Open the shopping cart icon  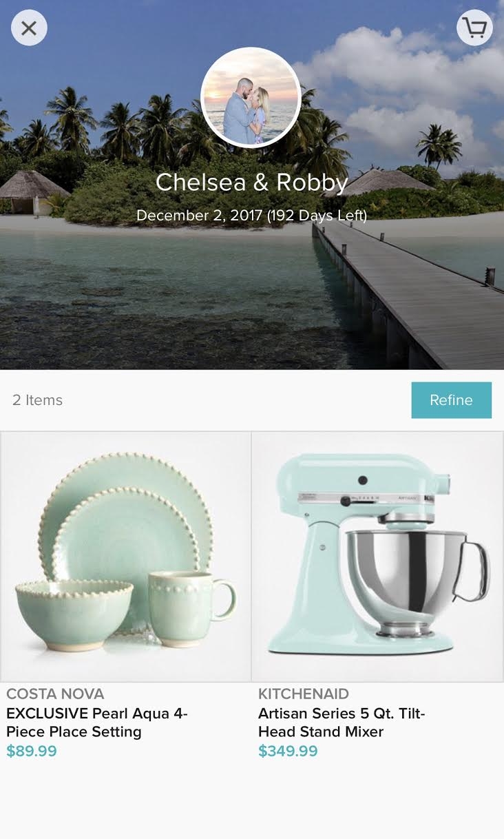click(474, 28)
